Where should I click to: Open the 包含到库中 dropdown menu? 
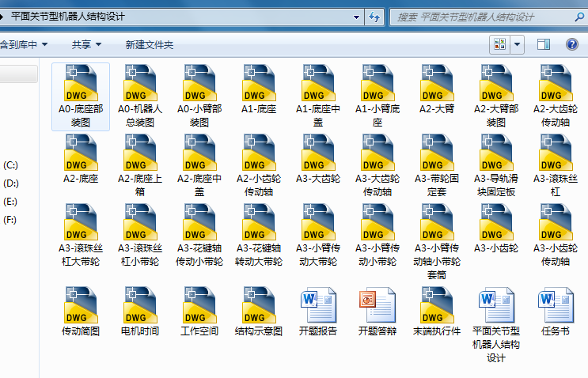click(23, 44)
